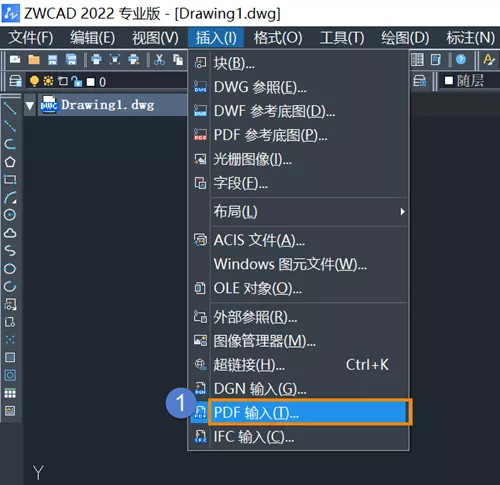Click the Save As double-disk icon

(x=71, y=60)
